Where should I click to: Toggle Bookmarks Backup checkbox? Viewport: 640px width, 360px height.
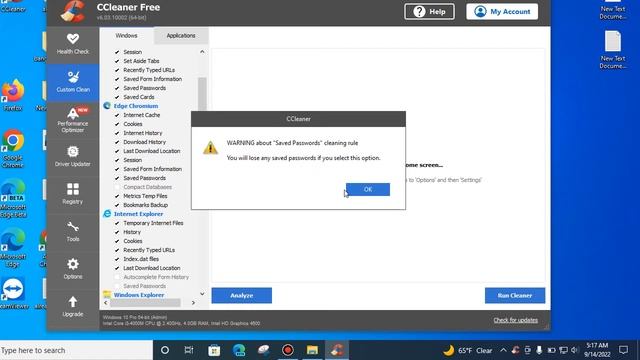(x=117, y=205)
